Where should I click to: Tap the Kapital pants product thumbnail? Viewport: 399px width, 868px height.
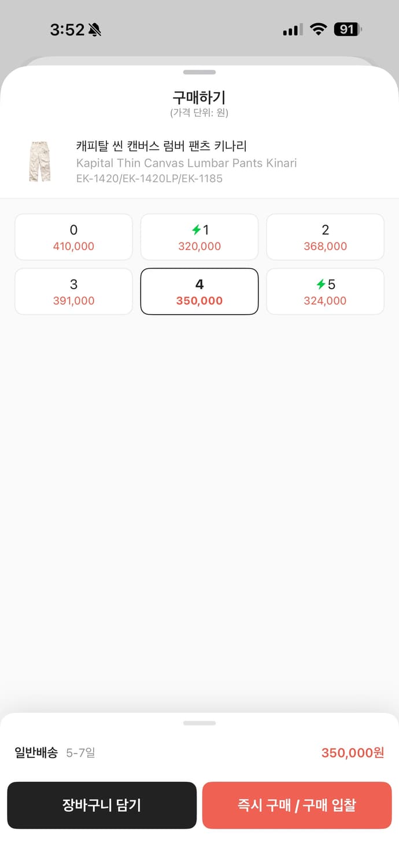pos(39,162)
